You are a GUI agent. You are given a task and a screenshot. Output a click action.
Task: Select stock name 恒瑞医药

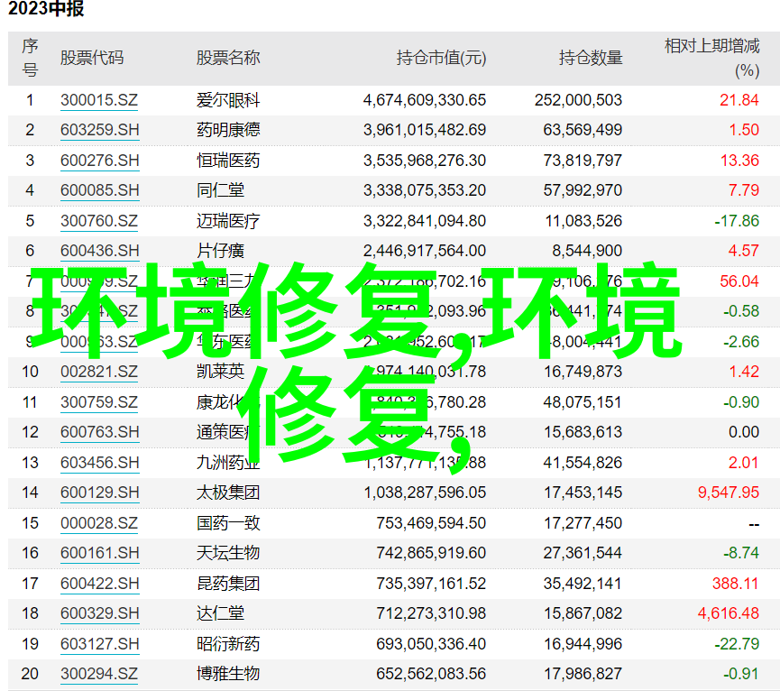pos(228,161)
